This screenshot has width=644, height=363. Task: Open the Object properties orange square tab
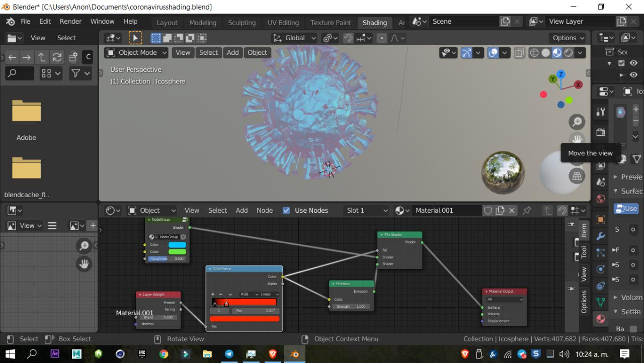coord(600,219)
